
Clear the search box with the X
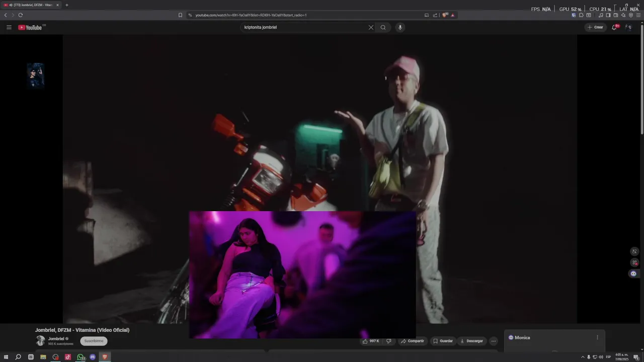pyautogui.click(x=371, y=27)
